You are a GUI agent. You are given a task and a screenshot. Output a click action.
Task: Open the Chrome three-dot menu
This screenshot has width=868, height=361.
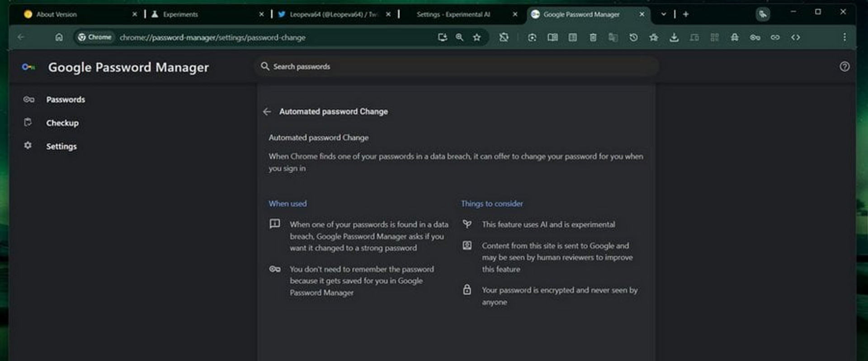coord(844,37)
